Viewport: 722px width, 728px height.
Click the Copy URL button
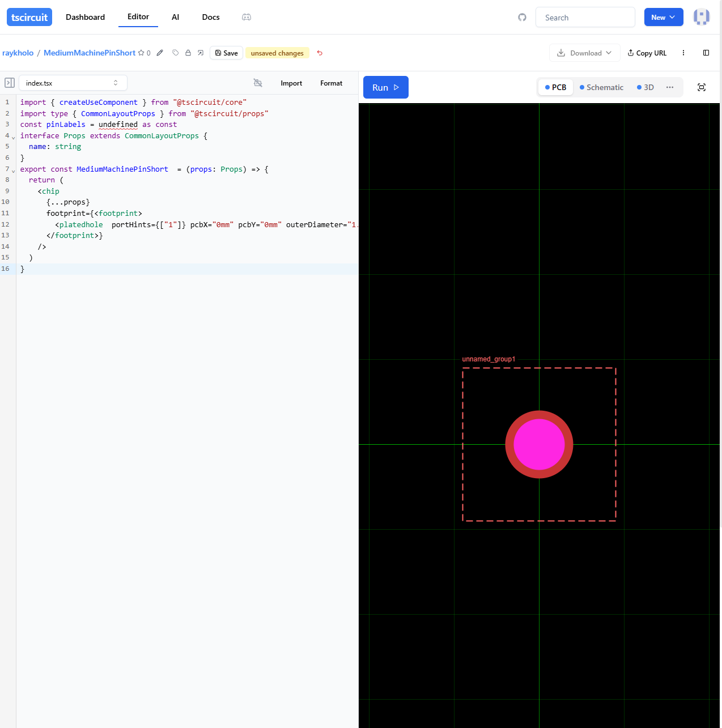[x=647, y=53]
